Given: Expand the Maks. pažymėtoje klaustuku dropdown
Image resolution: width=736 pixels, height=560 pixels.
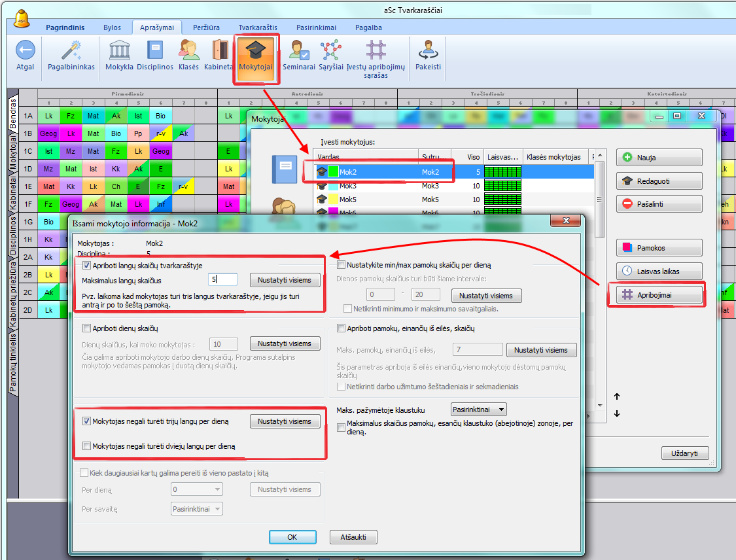Looking at the screenshot, I should coord(479,410).
